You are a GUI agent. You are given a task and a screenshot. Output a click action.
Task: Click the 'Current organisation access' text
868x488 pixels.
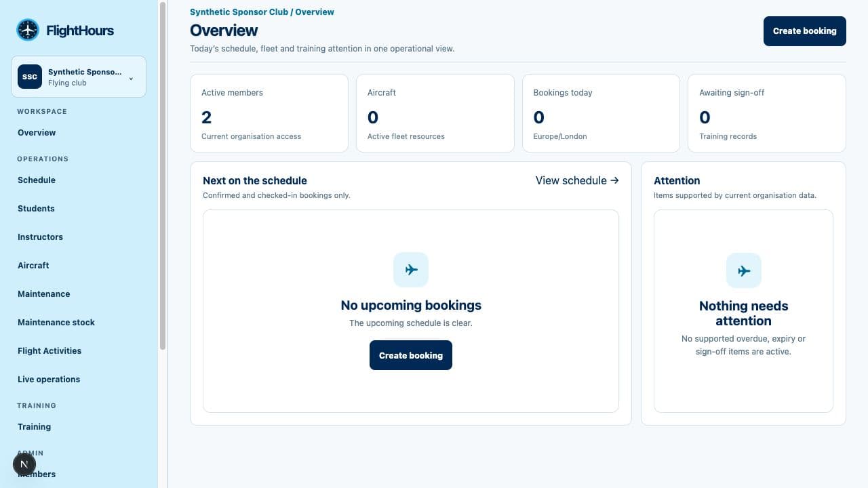[x=251, y=136]
